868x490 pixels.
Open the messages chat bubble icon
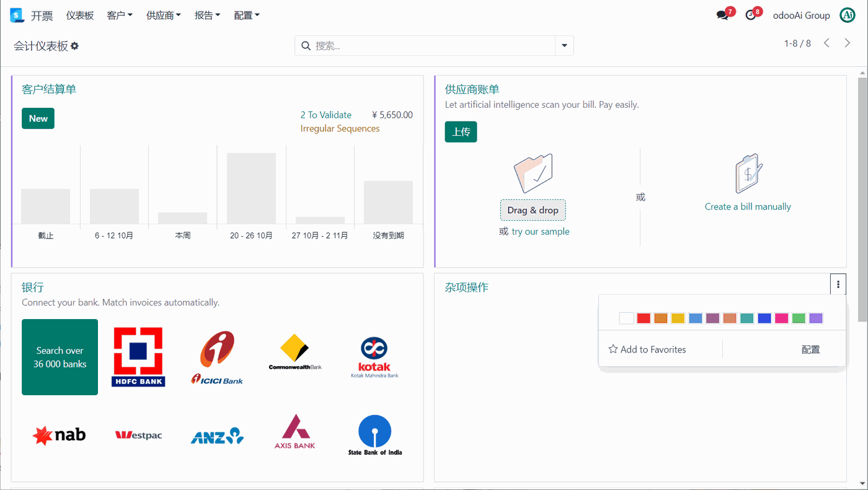[722, 15]
